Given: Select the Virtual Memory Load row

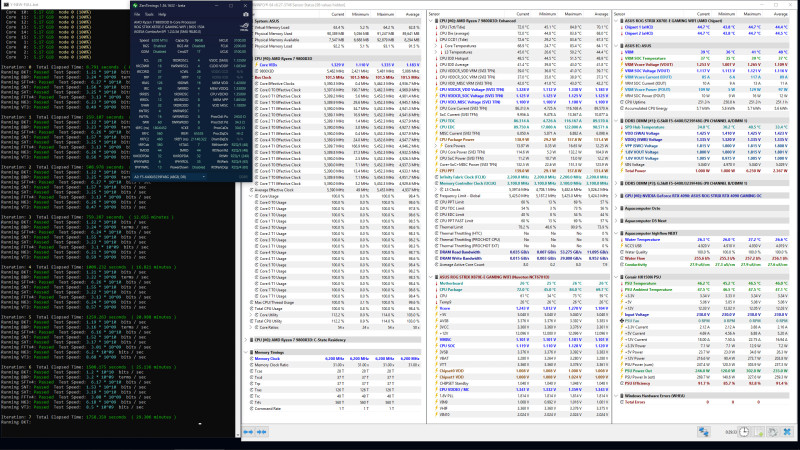Looking at the screenshot, I should pyautogui.click(x=334, y=28).
